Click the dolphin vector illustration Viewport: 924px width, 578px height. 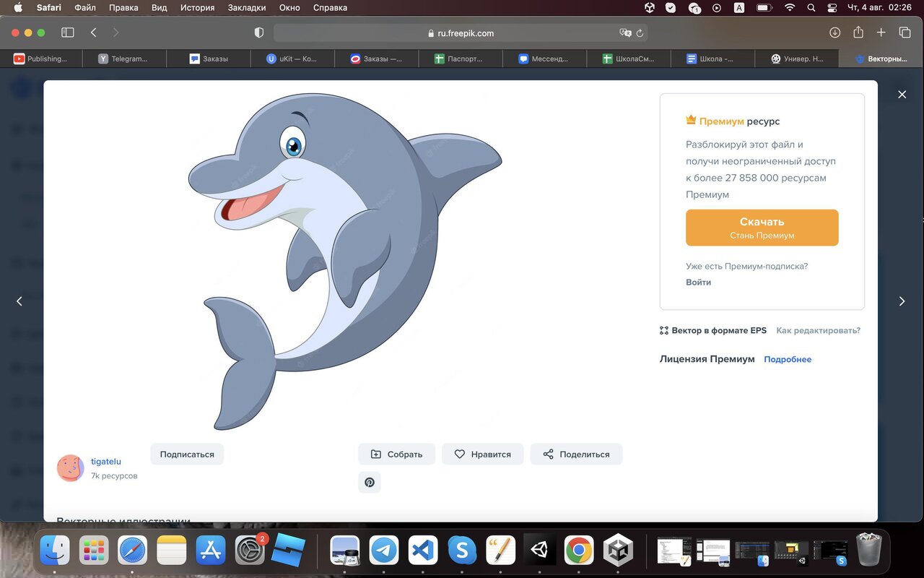[x=345, y=260]
